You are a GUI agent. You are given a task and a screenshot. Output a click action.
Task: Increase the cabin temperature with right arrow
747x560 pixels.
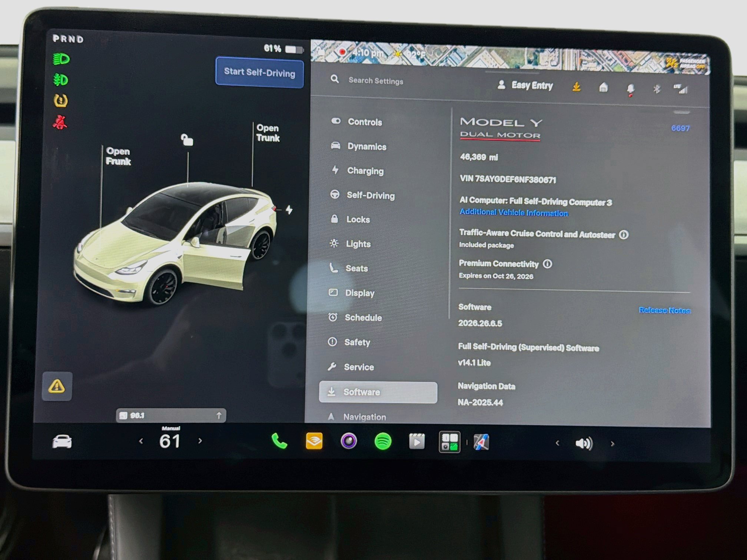(200, 441)
